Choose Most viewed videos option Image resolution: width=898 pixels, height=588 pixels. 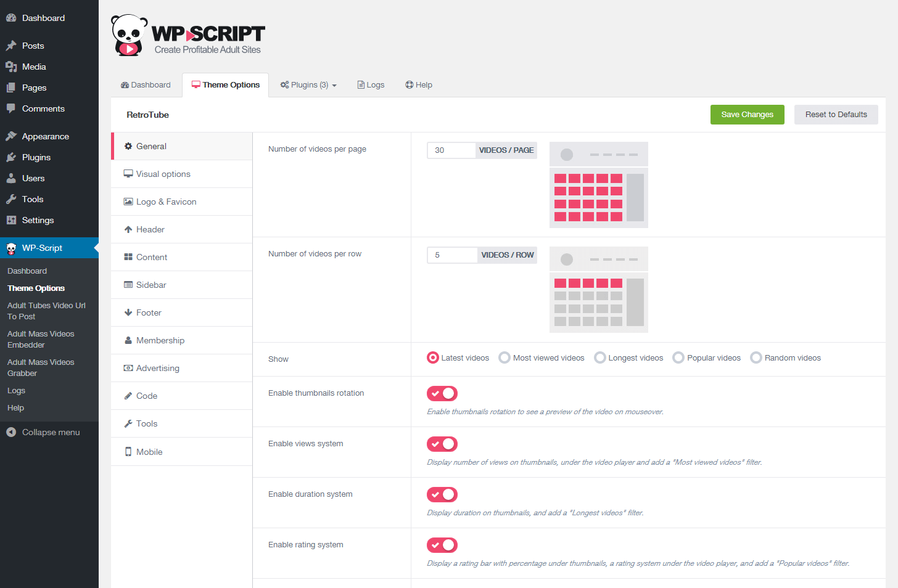tap(505, 357)
